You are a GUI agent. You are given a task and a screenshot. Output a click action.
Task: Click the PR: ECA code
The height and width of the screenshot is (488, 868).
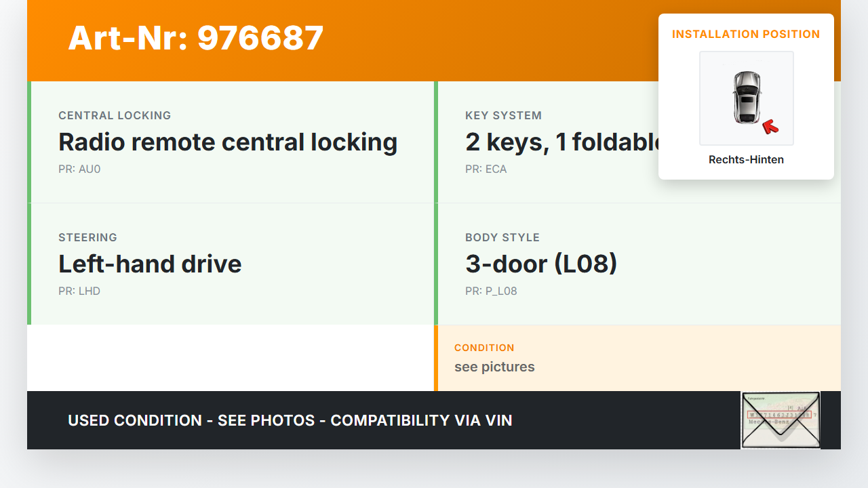click(x=486, y=169)
